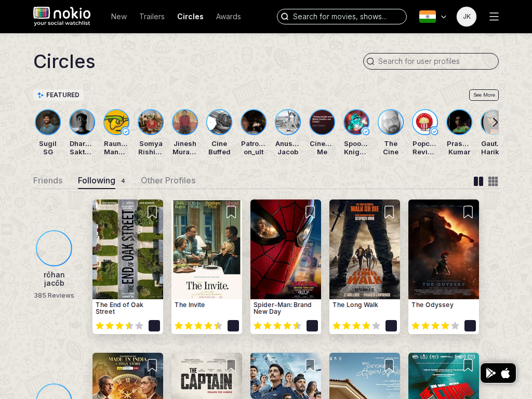The image size is (532, 399).
Task: Click the Apple App Store icon
Action: tap(506, 373)
